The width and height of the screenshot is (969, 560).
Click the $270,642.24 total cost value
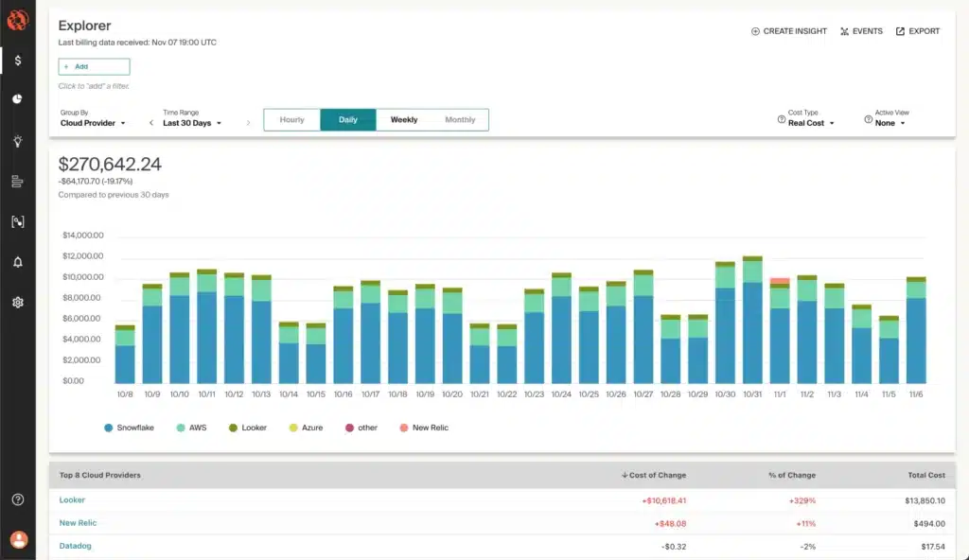tap(110, 165)
